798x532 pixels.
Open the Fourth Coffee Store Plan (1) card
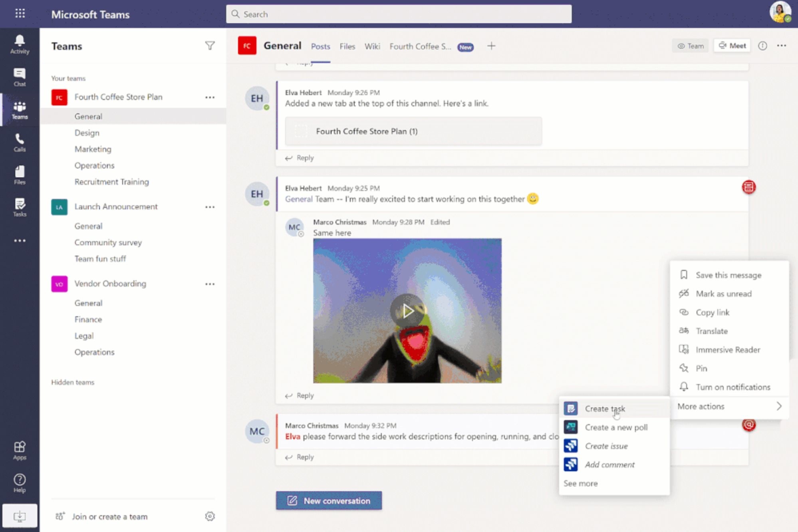click(413, 131)
